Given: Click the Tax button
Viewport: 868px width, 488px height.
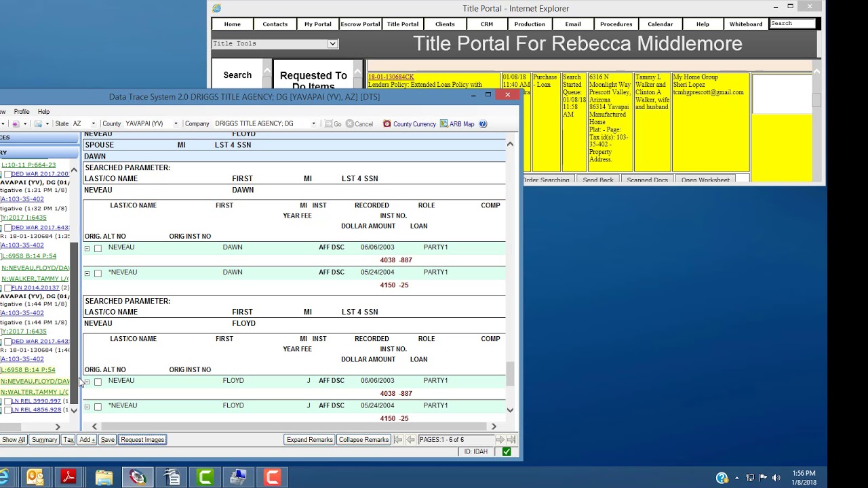Looking at the screenshot, I should tap(68, 440).
